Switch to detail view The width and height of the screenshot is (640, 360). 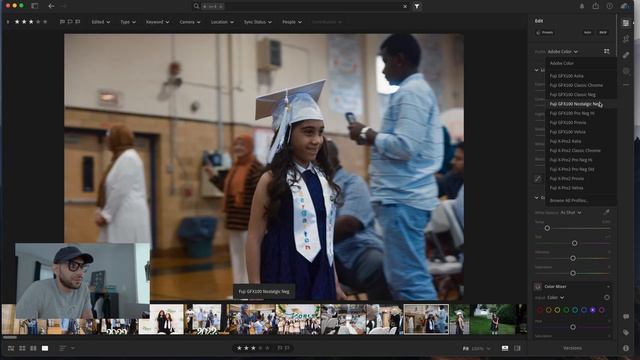tap(45, 348)
